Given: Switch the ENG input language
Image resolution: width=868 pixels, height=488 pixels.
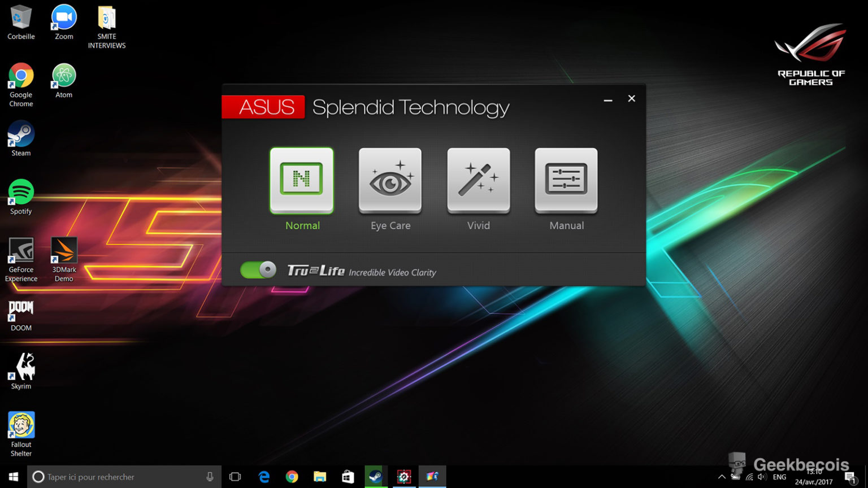Looking at the screenshot, I should [x=779, y=477].
